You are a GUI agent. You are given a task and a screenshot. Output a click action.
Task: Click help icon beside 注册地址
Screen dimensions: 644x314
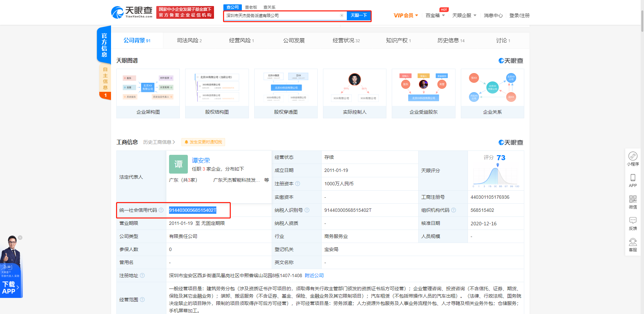(142, 275)
